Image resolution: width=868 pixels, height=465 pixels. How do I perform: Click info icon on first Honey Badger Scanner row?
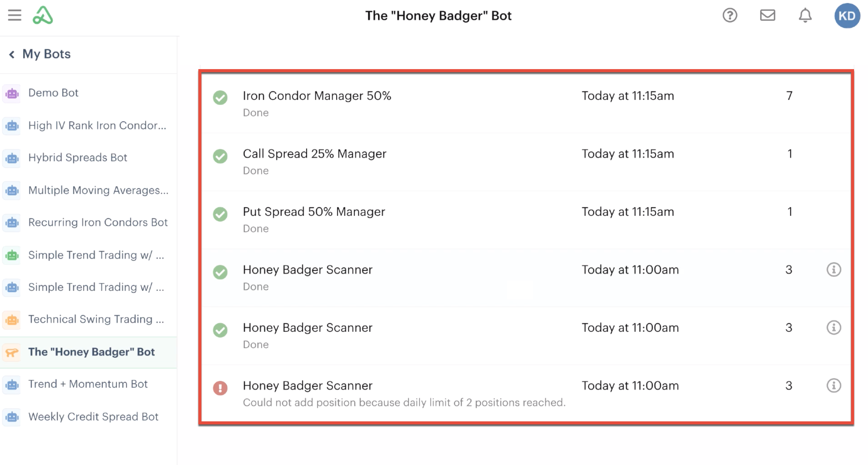tap(834, 270)
